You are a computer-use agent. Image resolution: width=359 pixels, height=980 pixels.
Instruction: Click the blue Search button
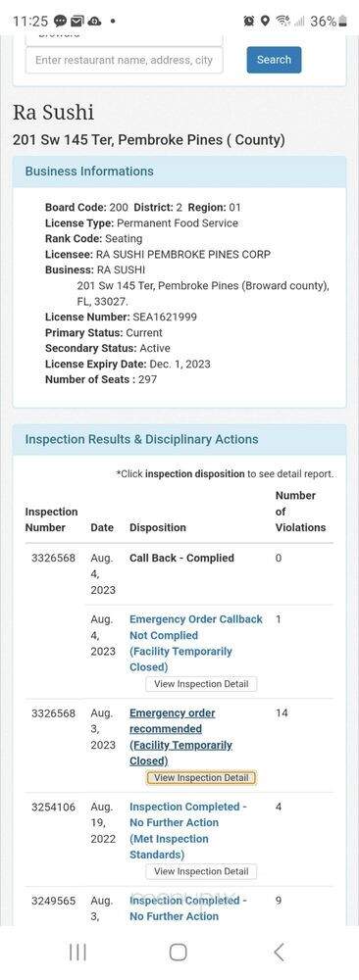(x=274, y=60)
